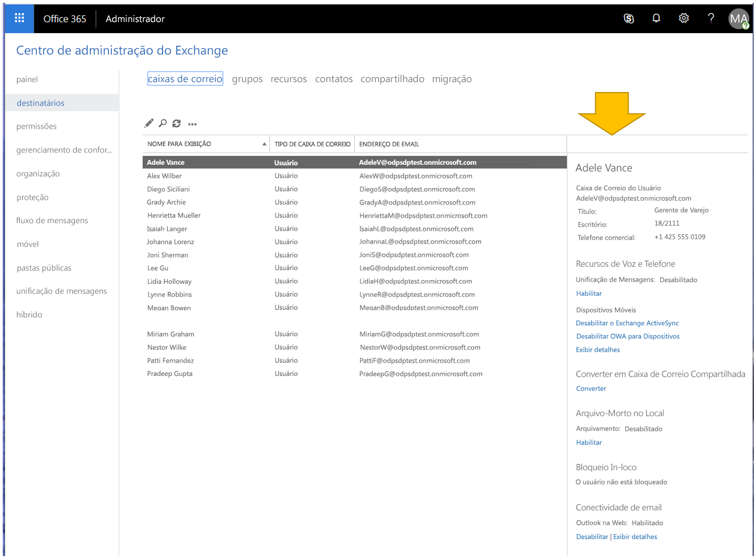Click Desabilitar under Conectividade de email
This screenshot has width=756, height=560.
coord(592,536)
